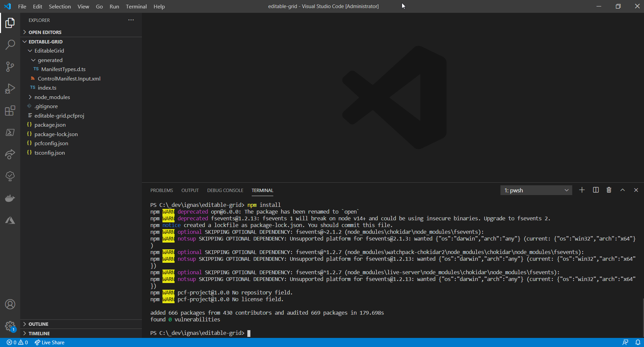
Task: Expand the node_modules folder
Action: click(x=81, y=97)
